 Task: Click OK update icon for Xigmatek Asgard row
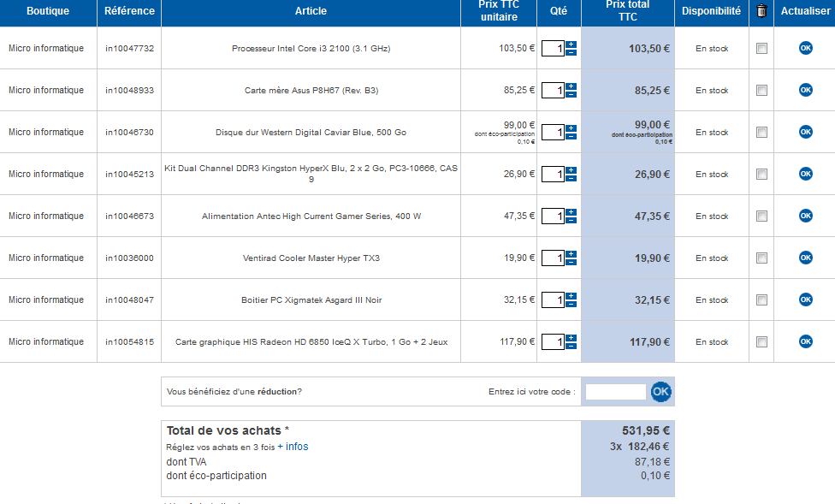(x=805, y=299)
